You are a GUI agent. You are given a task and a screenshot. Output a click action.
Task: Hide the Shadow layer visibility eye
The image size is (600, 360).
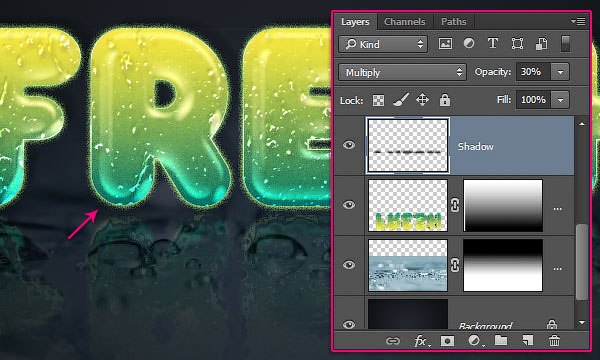coord(349,145)
